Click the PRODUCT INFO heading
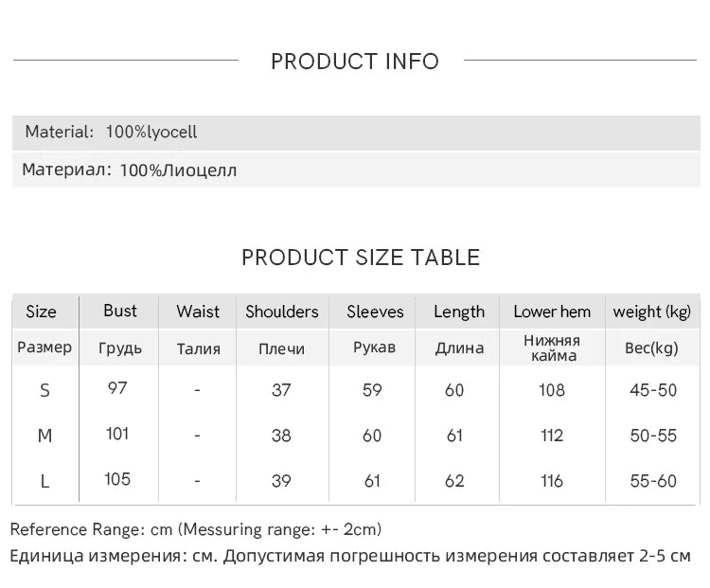710x588 pixels. click(355, 62)
